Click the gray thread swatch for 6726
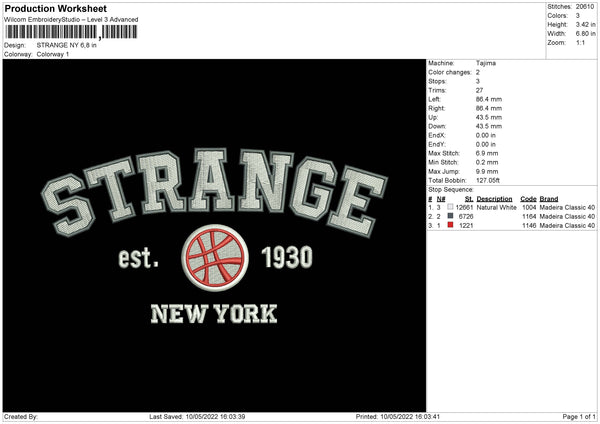 pyautogui.click(x=450, y=216)
